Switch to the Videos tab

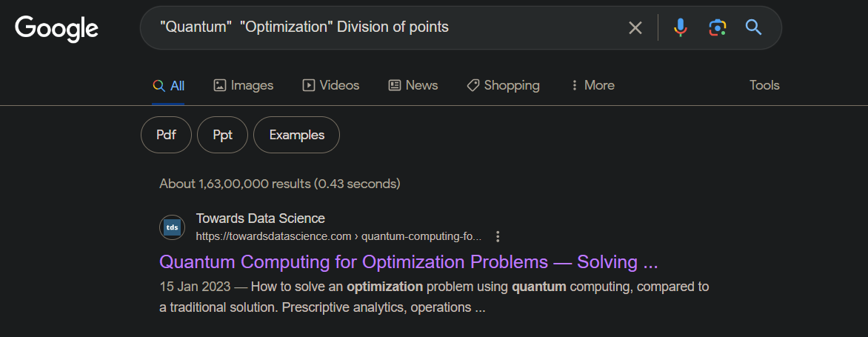(x=331, y=85)
